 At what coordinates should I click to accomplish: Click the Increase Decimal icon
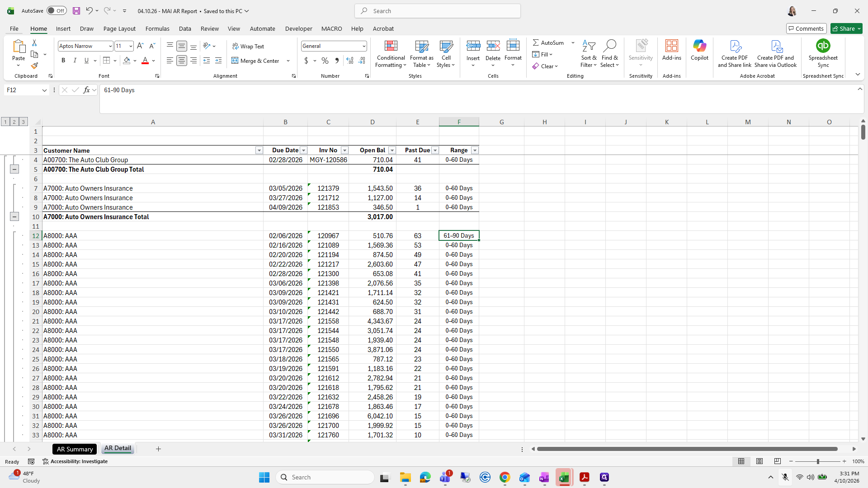(x=350, y=61)
